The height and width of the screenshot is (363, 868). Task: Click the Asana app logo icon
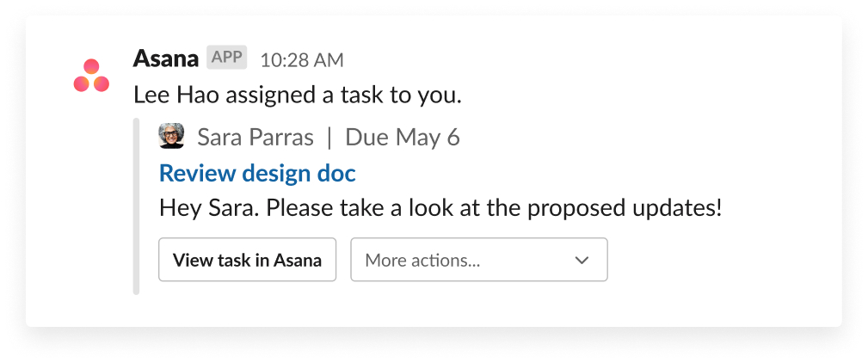click(x=91, y=76)
